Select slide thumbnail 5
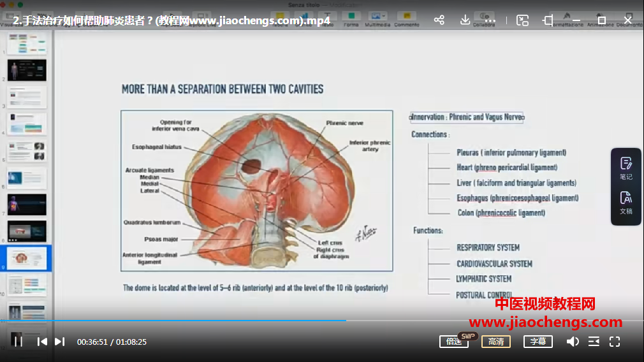This screenshot has height=362, width=644. point(27,151)
